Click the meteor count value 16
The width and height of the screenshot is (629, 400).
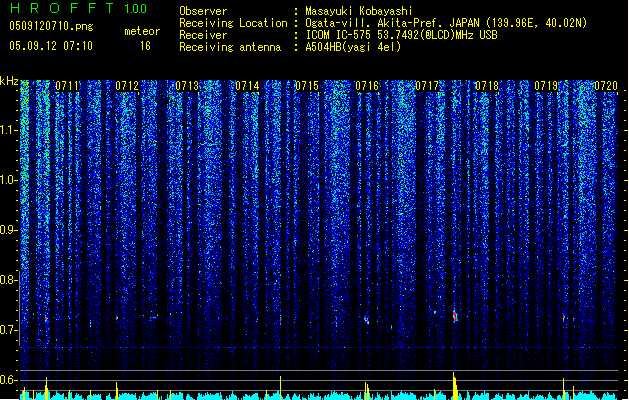(145, 46)
